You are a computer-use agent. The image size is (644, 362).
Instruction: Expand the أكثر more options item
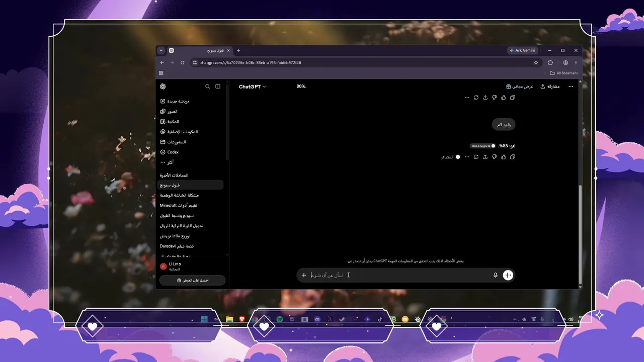pyautogui.click(x=191, y=162)
